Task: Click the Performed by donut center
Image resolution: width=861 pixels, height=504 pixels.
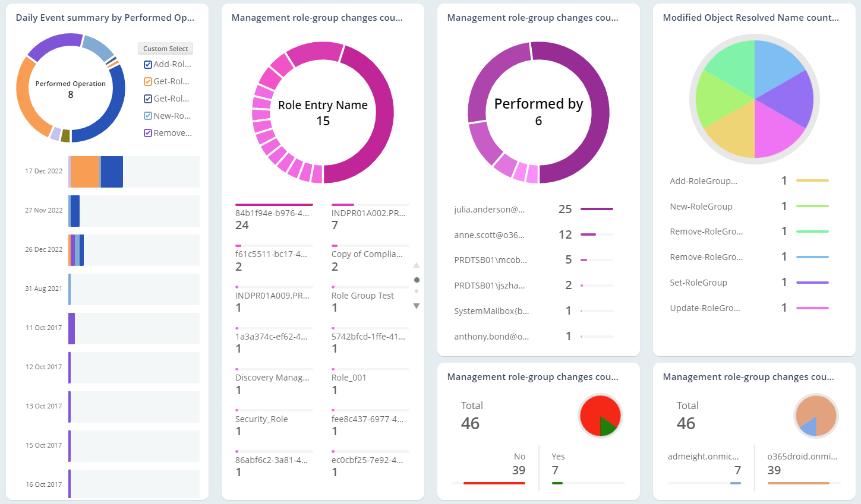Action: point(538,112)
